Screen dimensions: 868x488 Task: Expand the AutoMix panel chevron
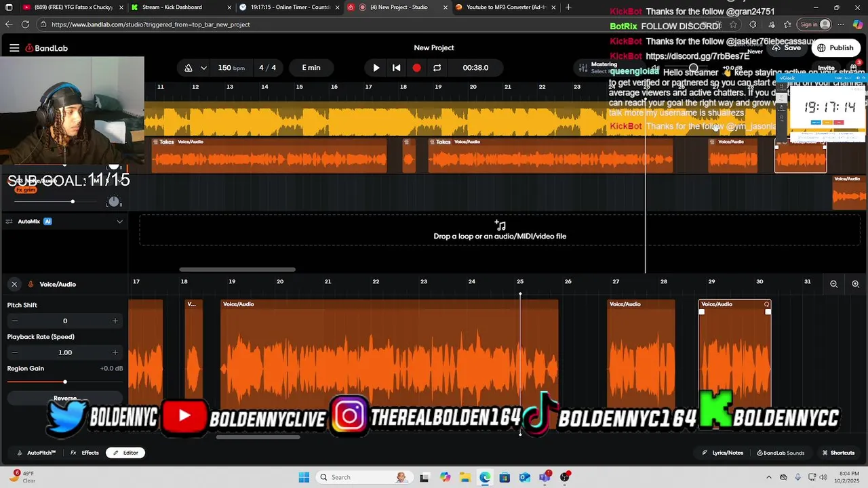tap(120, 222)
